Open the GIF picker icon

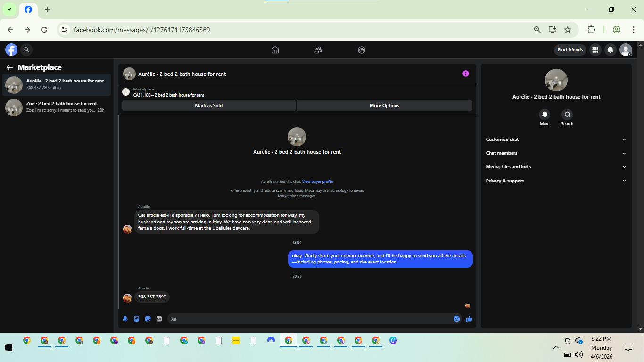[x=159, y=319]
